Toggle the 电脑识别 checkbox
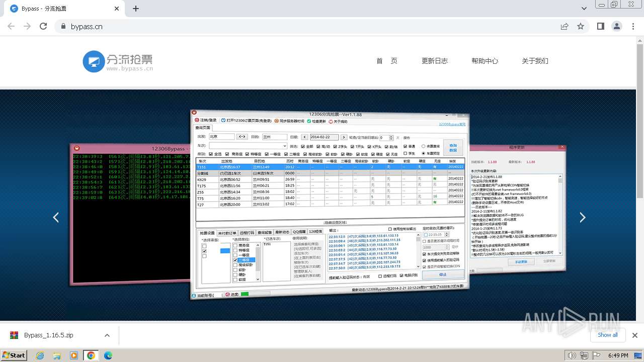644x362 pixels. pyautogui.click(x=401, y=276)
